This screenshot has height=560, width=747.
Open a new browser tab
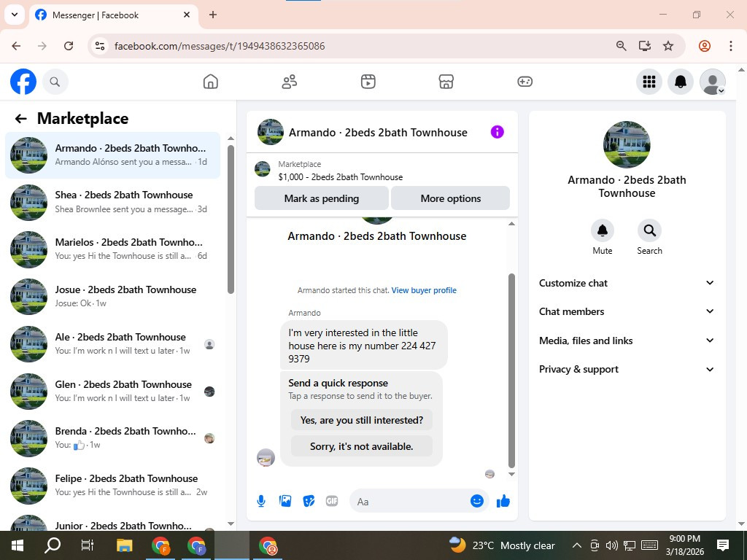tap(213, 15)
